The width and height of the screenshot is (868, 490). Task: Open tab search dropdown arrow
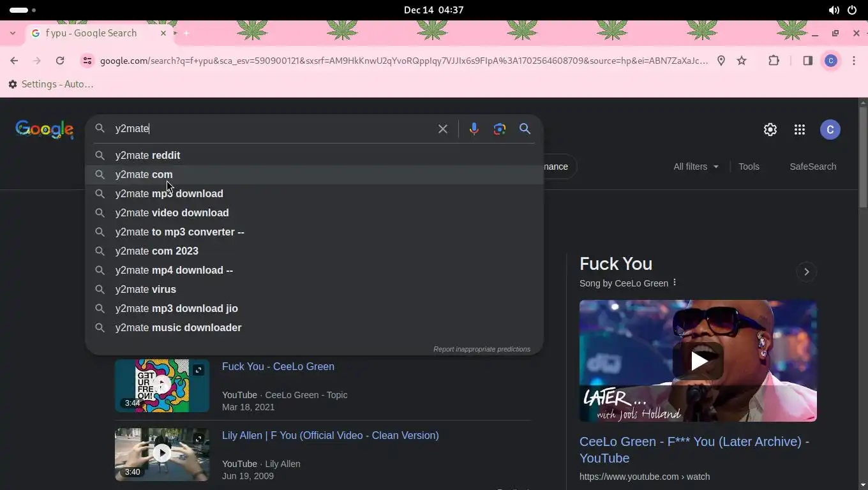(x=13, y=33)
